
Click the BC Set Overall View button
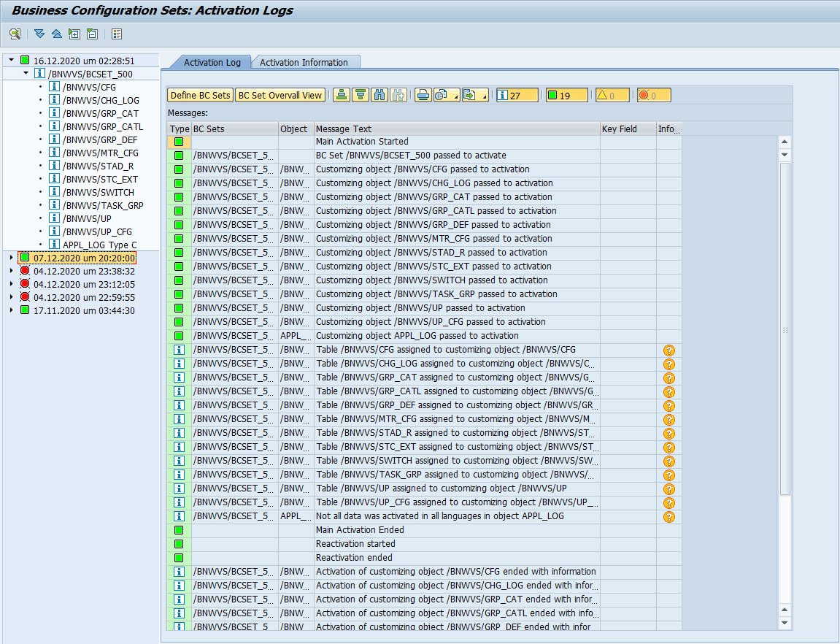coord(280,95)
